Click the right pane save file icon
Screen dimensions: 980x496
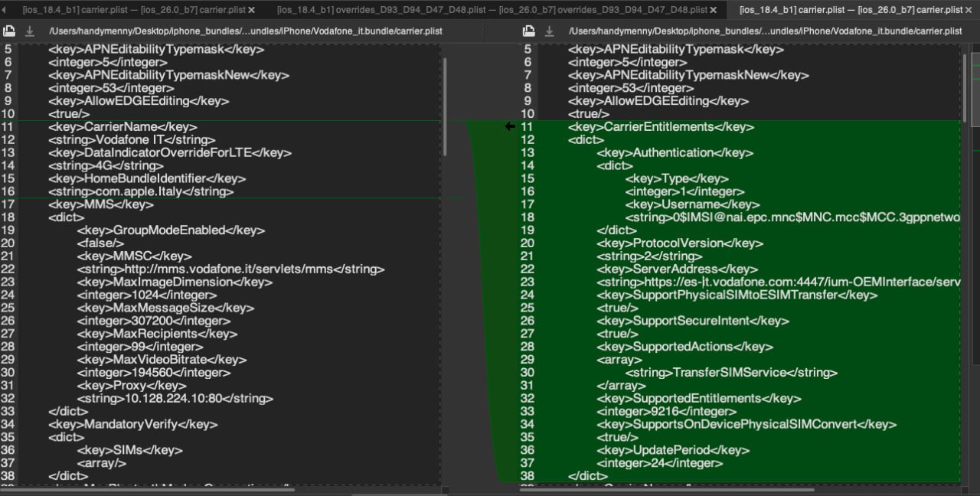[528, 31]
